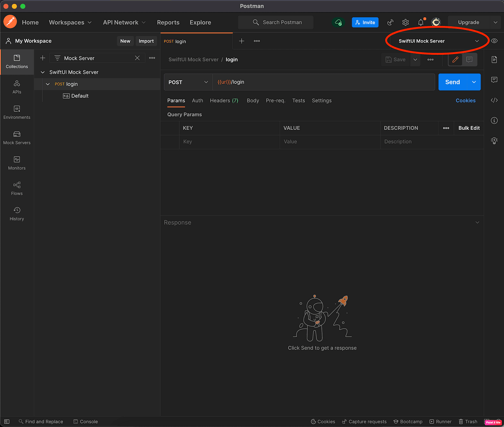504x427 pixels.
Task: Open the Send button dropdown arrow
Action: tap(474, 82)
